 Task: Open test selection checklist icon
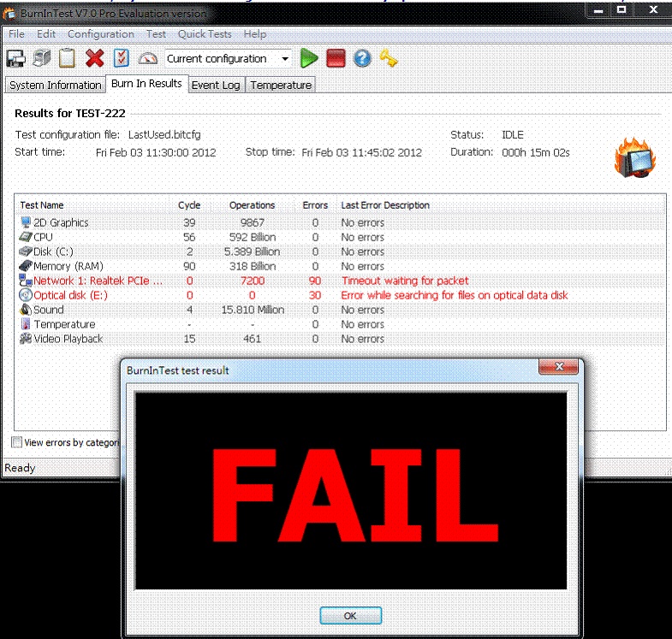(122, 58)
